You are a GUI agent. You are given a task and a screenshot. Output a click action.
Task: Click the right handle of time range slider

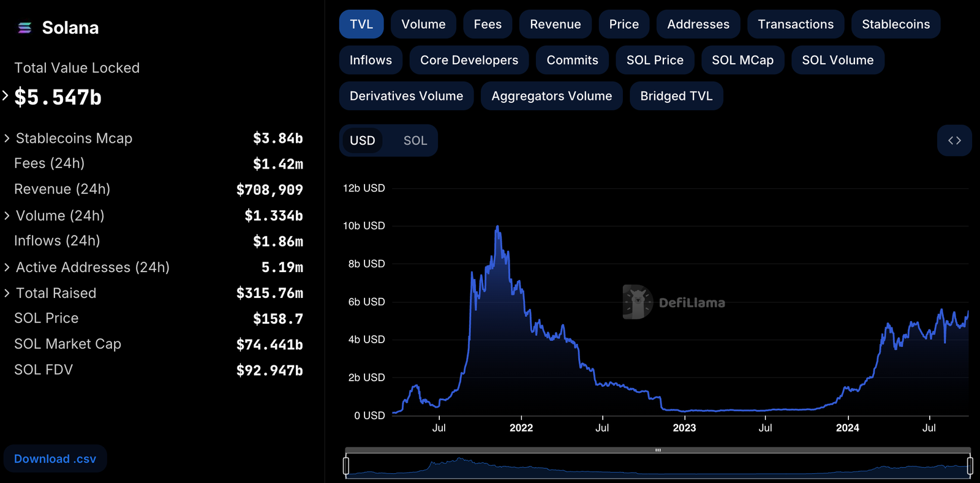click(970, 466)
